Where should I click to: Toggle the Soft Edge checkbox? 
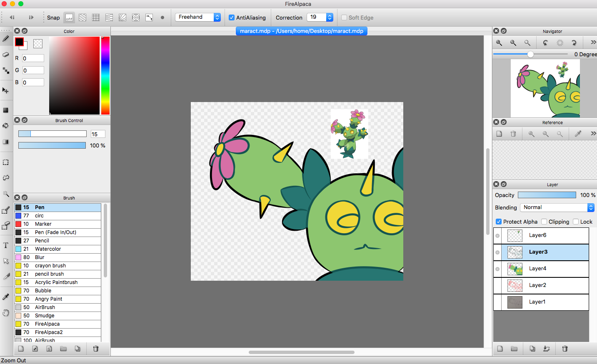pyautogui.click(x=344, y=17)
